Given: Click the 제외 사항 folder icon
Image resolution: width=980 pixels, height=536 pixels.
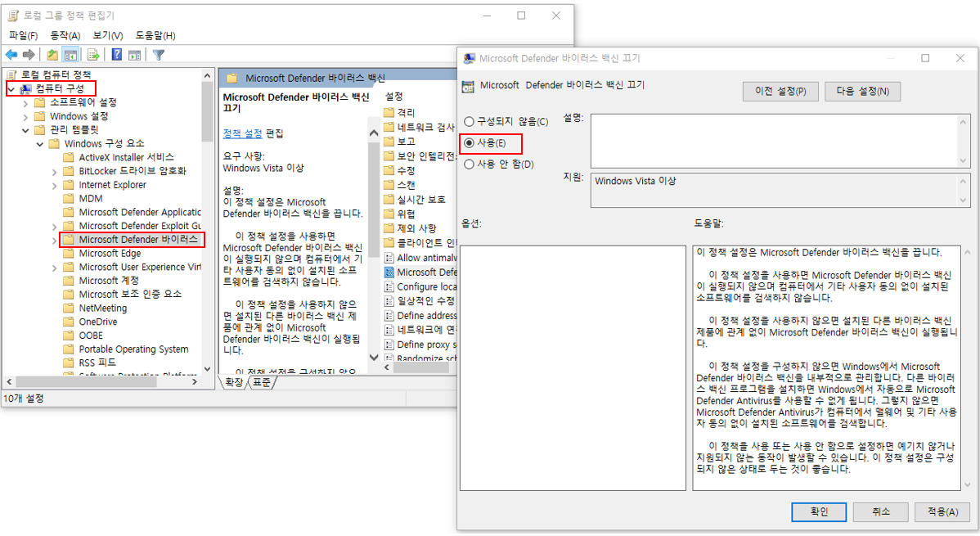Looking at the screenshot, I should 389,228.
